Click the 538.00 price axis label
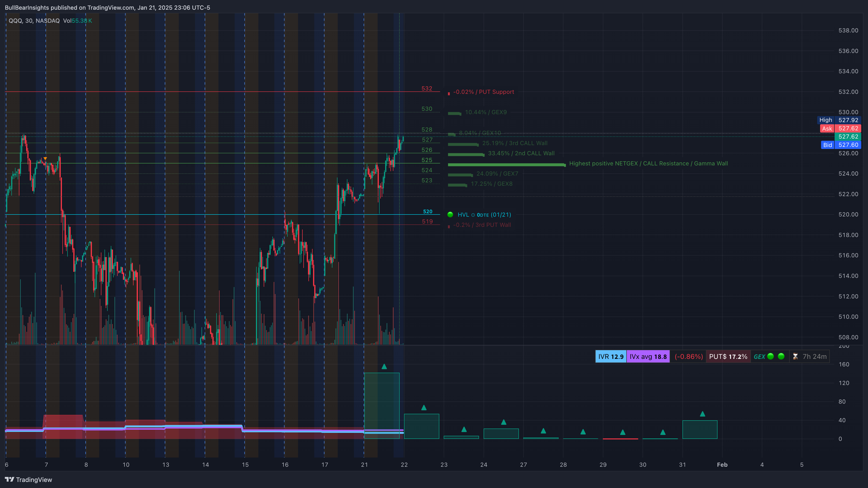868x488 pixels. pos(848,30)
